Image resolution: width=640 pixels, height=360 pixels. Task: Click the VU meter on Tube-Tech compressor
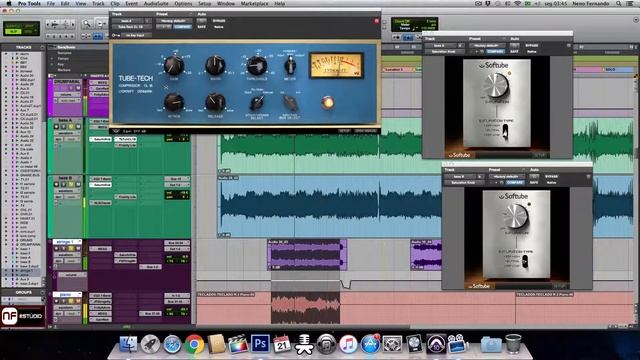click(x=336, y=65)
